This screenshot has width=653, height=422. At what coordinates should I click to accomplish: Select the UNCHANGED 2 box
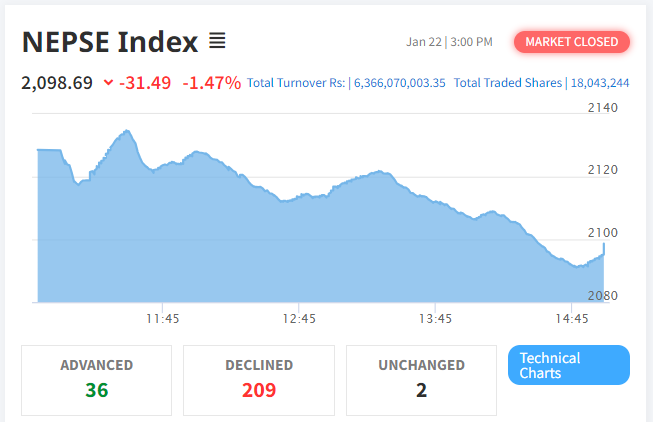coord(421,380)
